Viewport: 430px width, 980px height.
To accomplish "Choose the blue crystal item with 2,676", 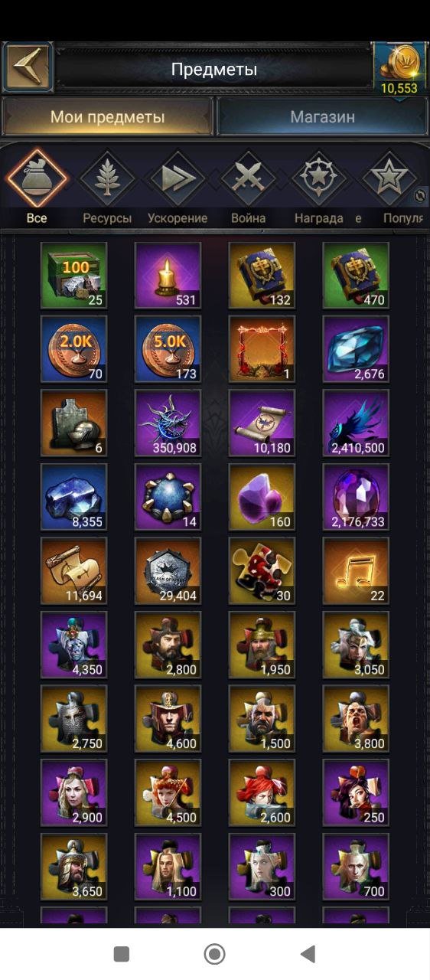I will pos(356,349).
